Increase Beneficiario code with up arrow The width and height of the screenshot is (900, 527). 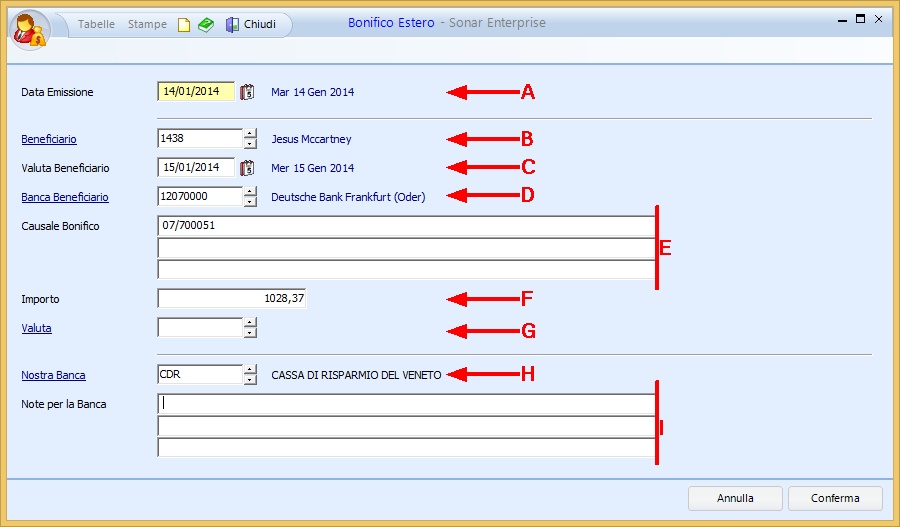[x=250, y=134]
